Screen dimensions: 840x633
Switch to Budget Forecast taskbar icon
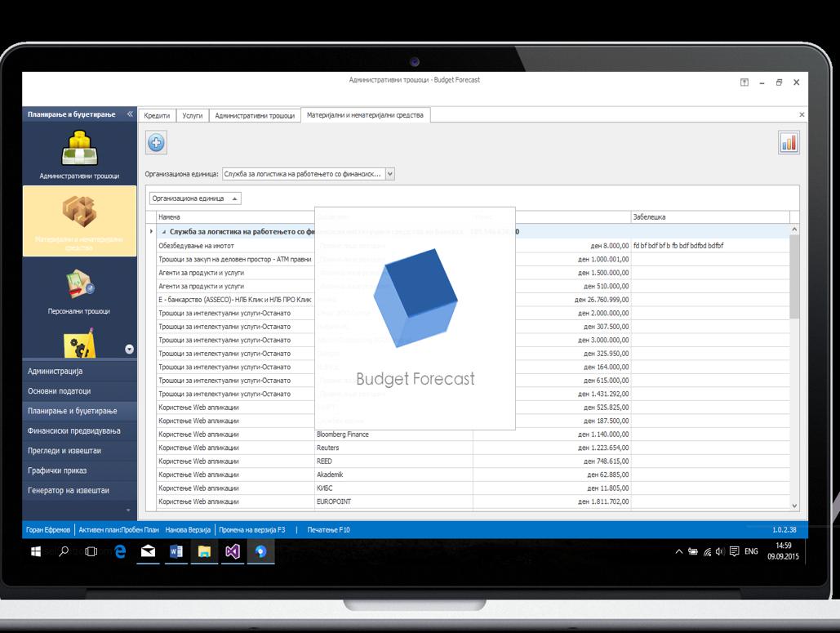(x=261, y=551)
